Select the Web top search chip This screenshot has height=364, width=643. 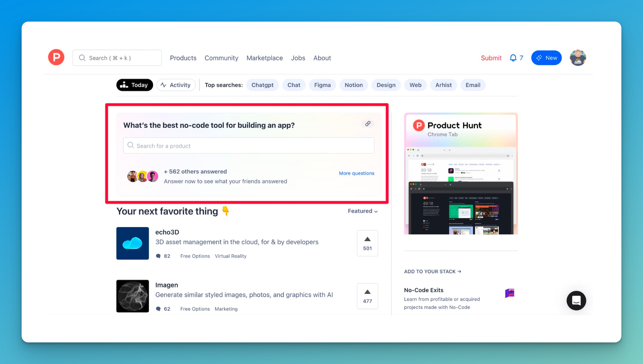tap(415, 85)
